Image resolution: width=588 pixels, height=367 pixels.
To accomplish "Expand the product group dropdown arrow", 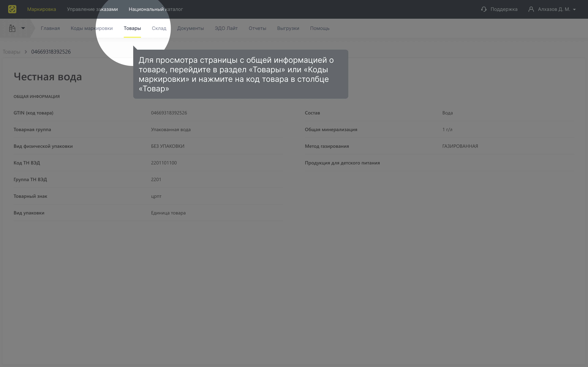I will (x=23, y=28).
